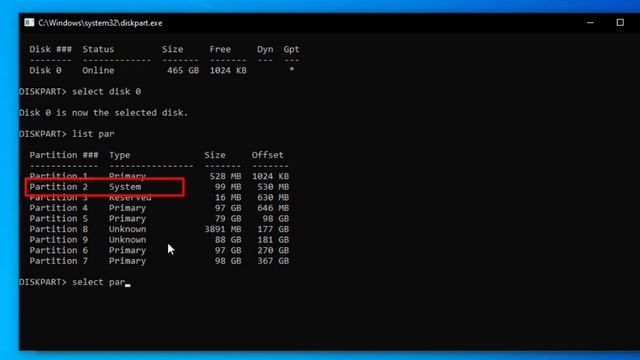Click the 'Dyn' column header
The height and width of the screenshot is (360, 640).
pyautogui.click(x=265, y=50)
